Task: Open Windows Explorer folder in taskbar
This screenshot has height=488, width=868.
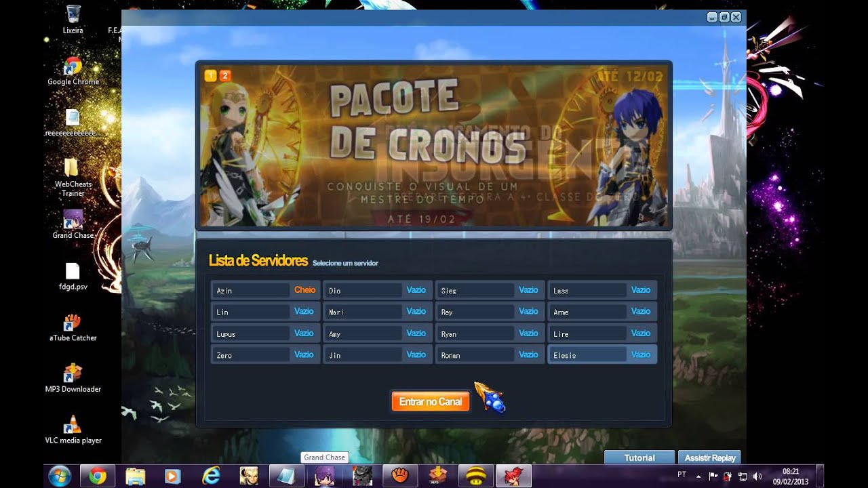Action: click(x=136, y=476)
